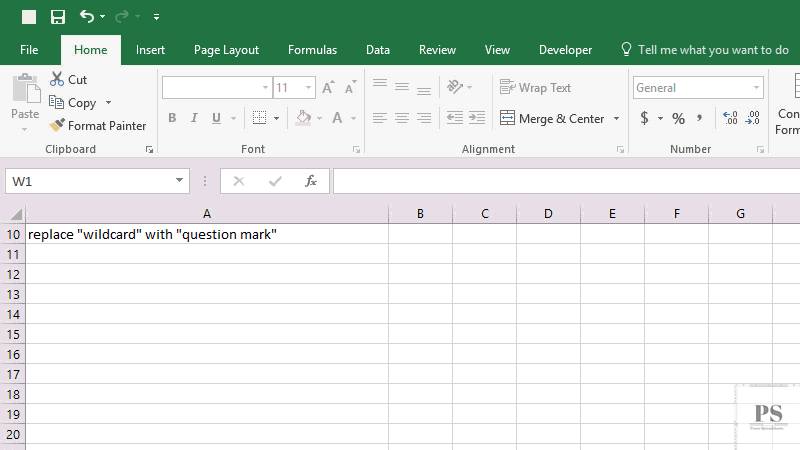Viewport: 800px width, 450px height.
Task: Click Increase Indent icon
Action: [x=477, y=118]
